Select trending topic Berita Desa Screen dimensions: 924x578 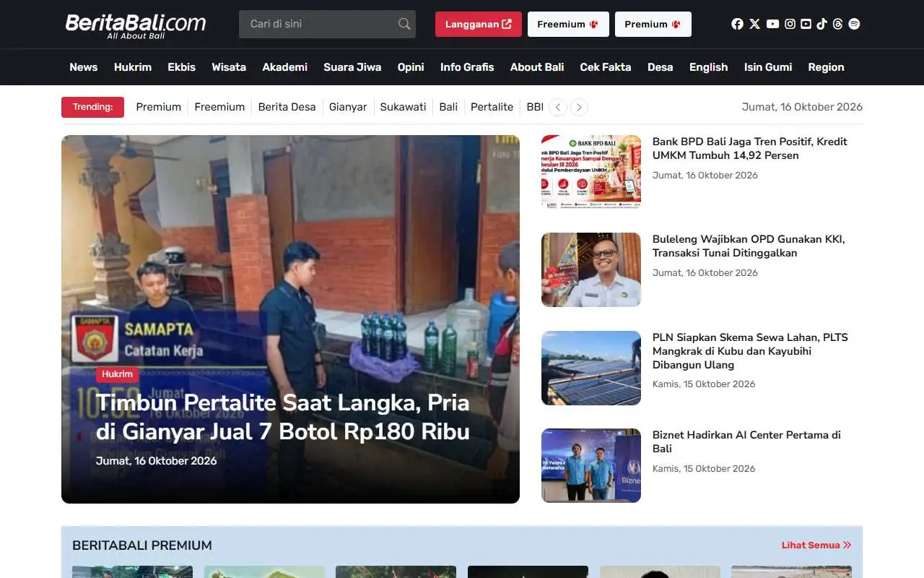(287, 107)
